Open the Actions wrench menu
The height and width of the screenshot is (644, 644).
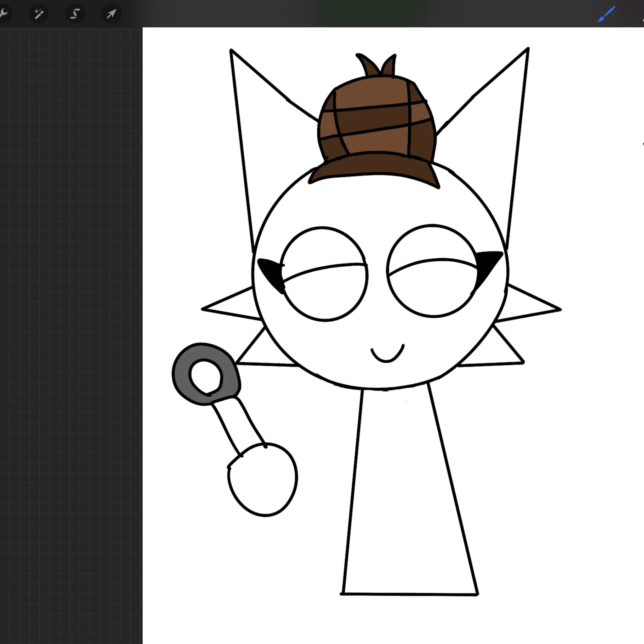point(3,14)
